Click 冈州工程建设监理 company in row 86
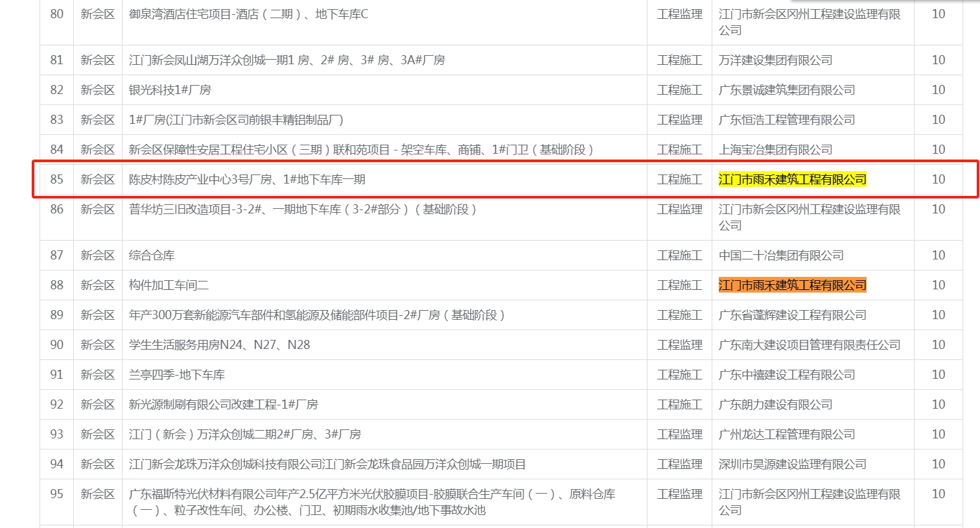The image size is (980, 528). point(810,217)
